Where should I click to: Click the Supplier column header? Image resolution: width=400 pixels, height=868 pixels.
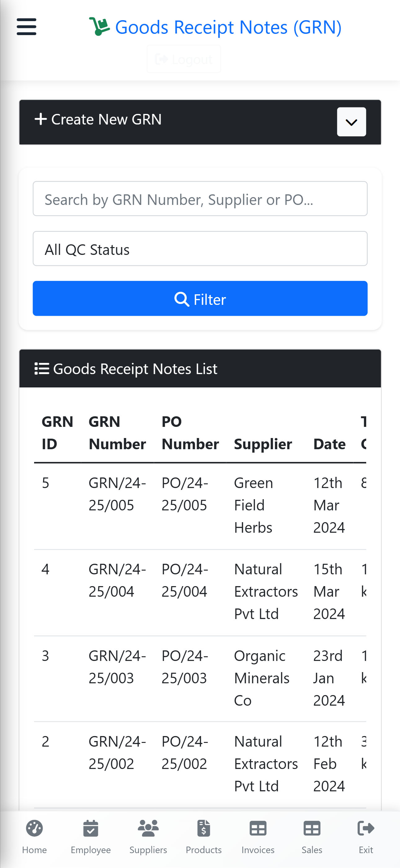pyautogui.click(x=263, y=444)
